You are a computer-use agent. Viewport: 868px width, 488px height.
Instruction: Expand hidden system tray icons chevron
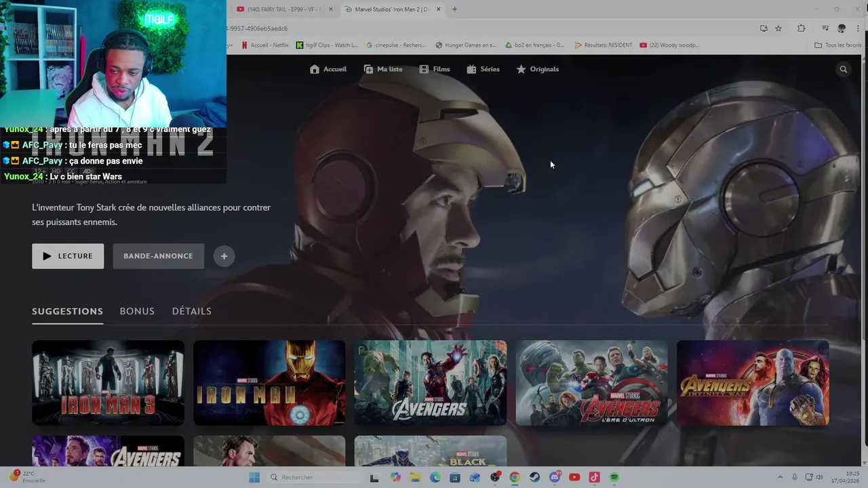point(779,477)
